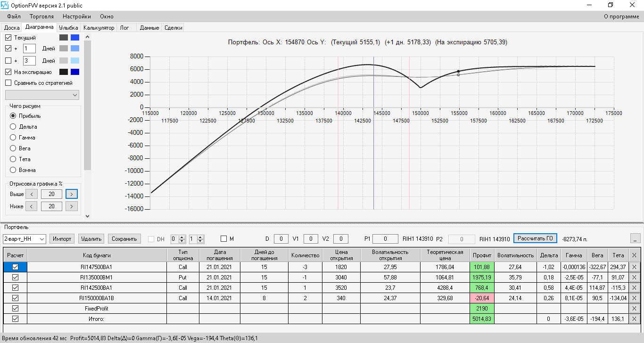Screen dimensions: 644x343
Task: Select the Вега radio button
Action: (x=13, y=148)
